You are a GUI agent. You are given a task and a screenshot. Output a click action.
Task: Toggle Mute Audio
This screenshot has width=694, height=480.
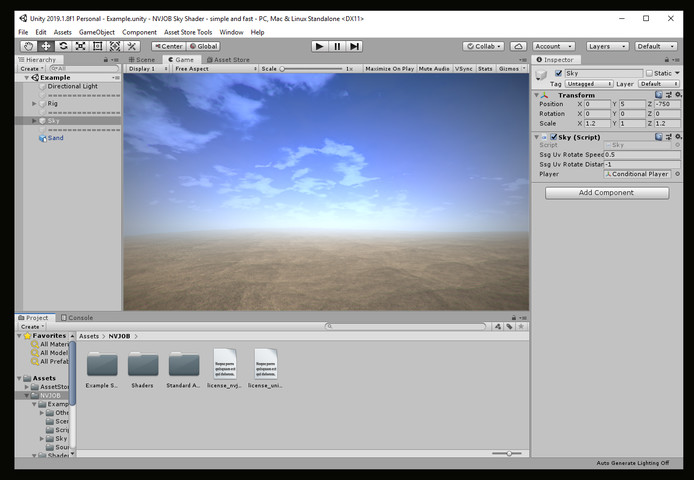(434, 69)
